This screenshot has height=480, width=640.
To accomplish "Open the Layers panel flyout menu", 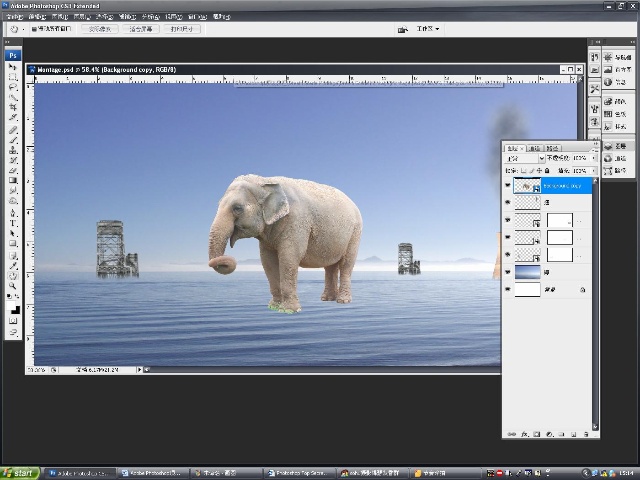I will tap(594, 149).
